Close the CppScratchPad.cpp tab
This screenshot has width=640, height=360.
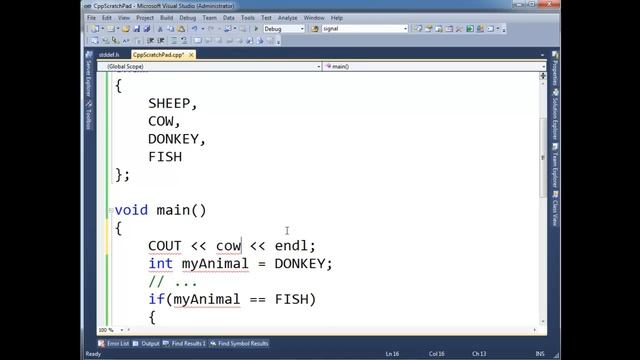(191, 55)
